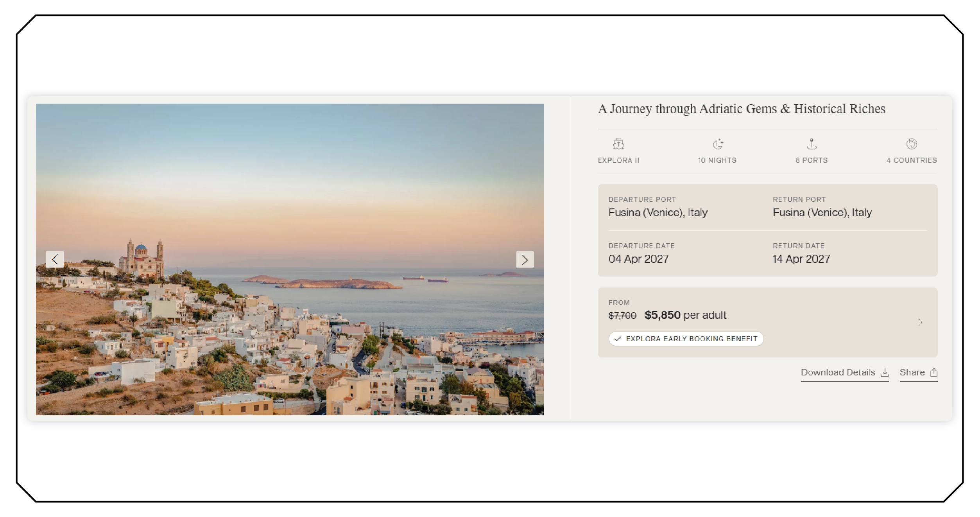Select the departure port Fusina (Venice), Italy
The height and width of the screenshot is (517, 980).
[x=658, y=213]
